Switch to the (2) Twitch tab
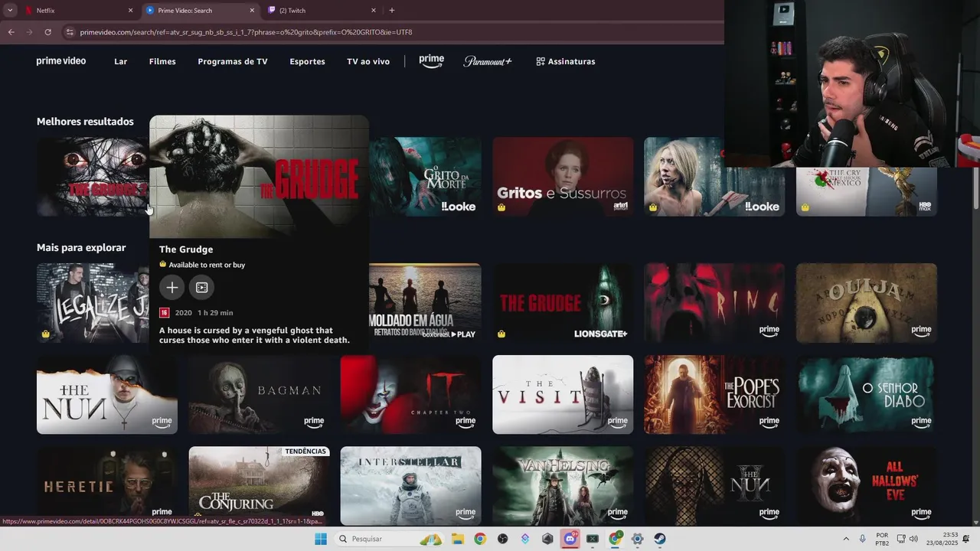 pos(322,11)
